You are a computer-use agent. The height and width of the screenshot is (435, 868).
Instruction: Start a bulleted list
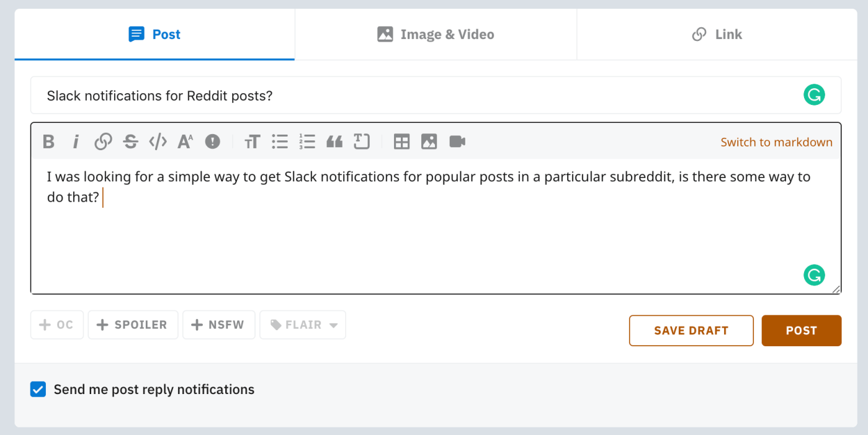280,142
